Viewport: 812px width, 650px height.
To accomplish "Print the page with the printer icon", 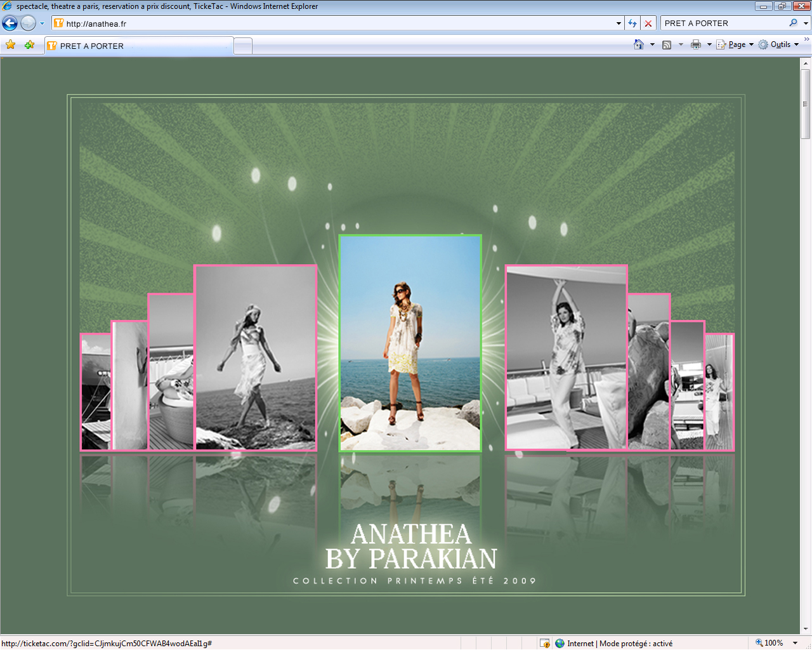I will tap(695, 44).
